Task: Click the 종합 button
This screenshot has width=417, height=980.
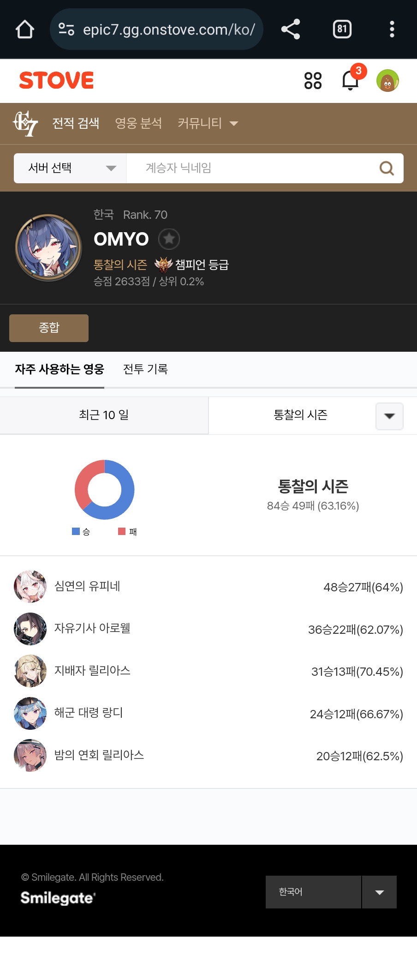Action: [49, 328]
